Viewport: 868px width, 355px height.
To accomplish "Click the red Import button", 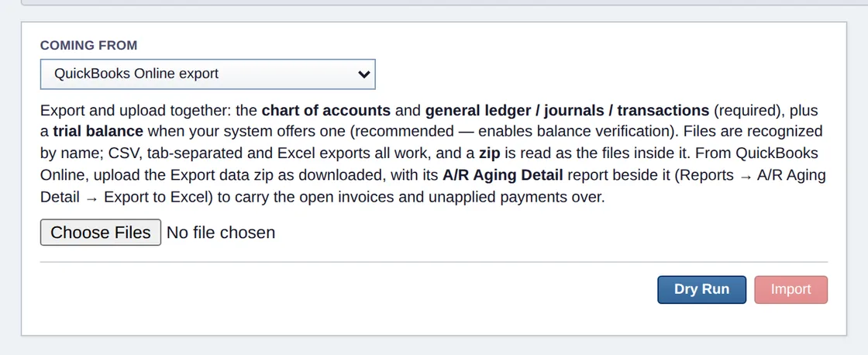I will point(790,290).
